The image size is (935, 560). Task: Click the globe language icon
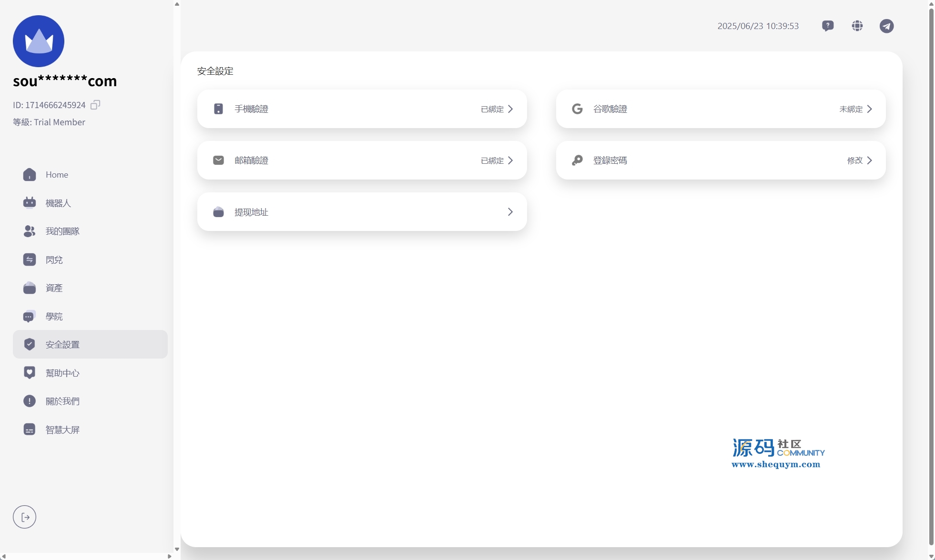(857, 26)
